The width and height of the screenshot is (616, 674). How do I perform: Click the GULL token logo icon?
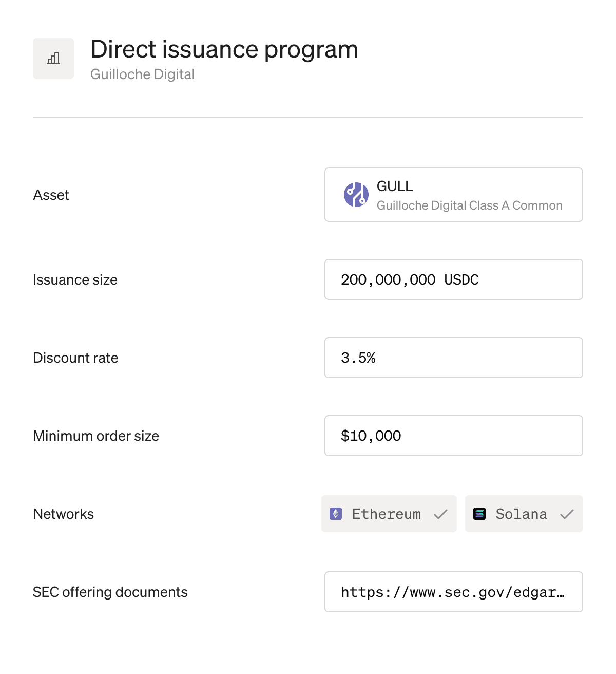coord(356,195)
